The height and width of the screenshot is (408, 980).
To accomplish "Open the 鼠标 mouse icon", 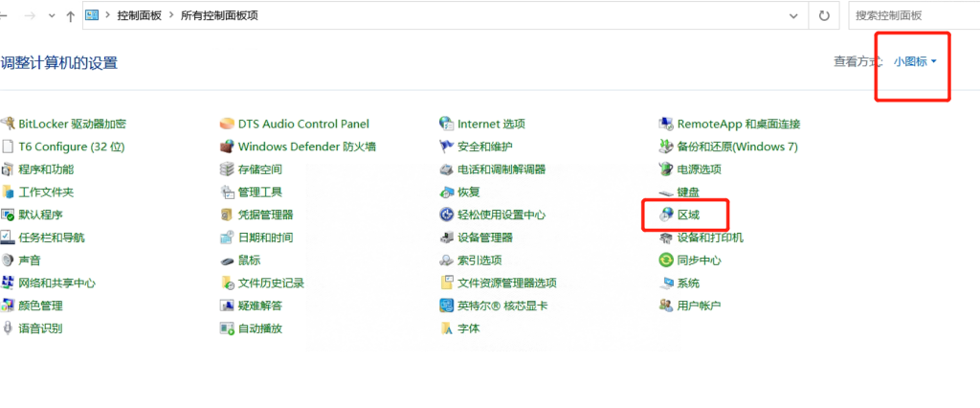I will click(227, 261).
